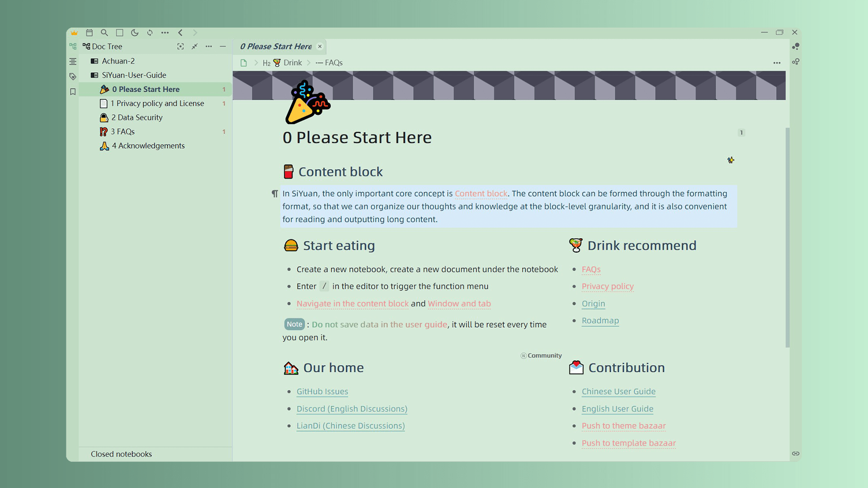Minimize the Doc Tree panel
The height and width of the screenshot is (488, 868).
[x=223, y=47]
